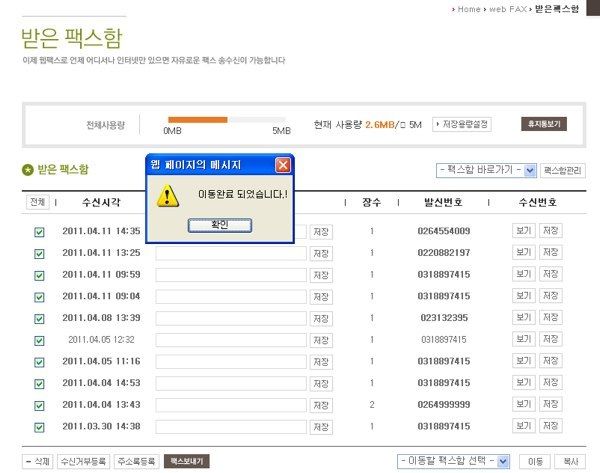Download the fax from 0264999999 with 저장
Screen dimensions: 600x473
coord(551,404)
